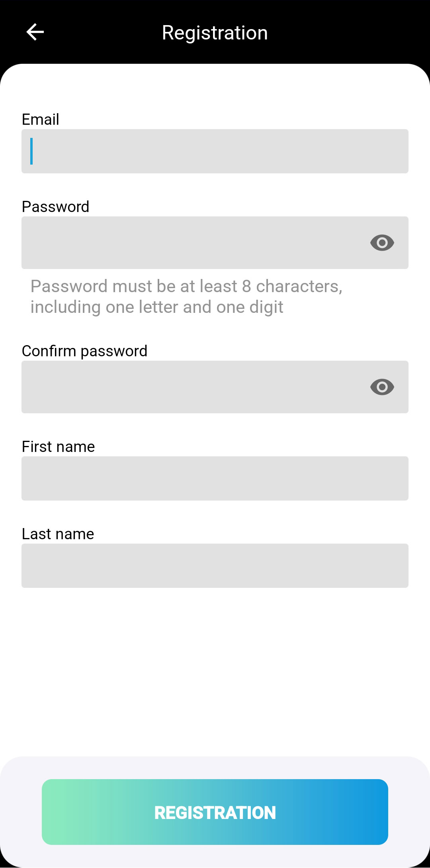Image resolution: width=430 pixels, height=868 pixels.
Task: Click the password requirements hint text
Action: (186, 297)
